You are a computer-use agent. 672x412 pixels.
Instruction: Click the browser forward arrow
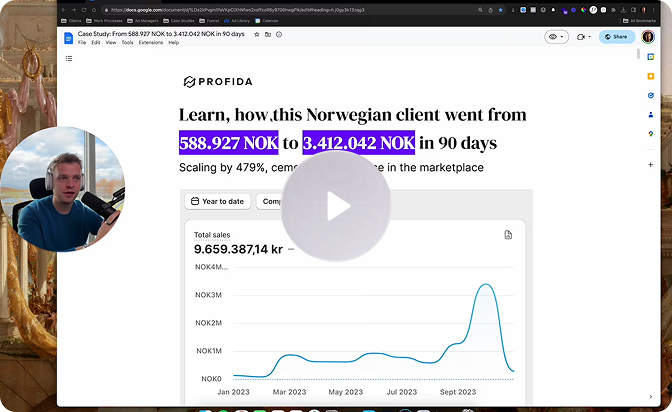[x=74, y=10]
